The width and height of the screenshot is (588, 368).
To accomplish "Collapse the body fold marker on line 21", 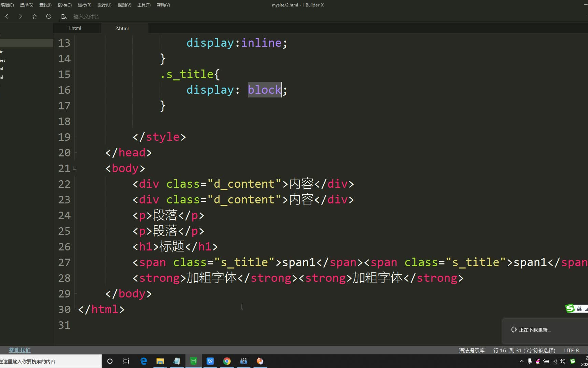I will 75,168.
